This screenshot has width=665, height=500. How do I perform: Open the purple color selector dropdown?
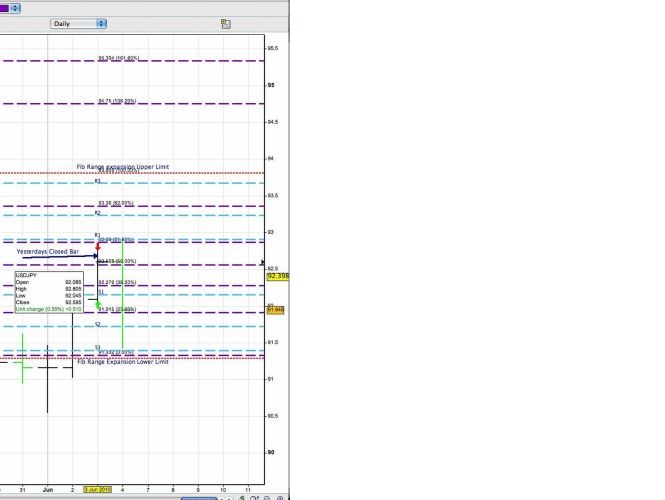click(x=12, y=7)
